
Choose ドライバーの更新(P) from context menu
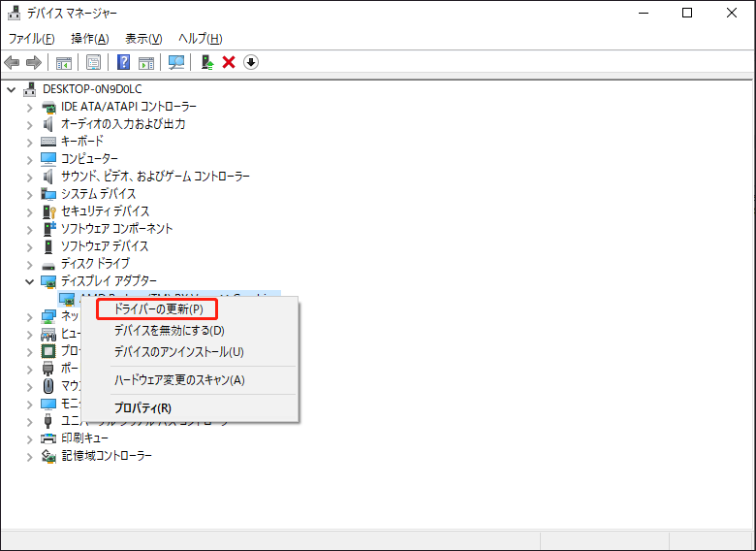[x=158, y=308]
